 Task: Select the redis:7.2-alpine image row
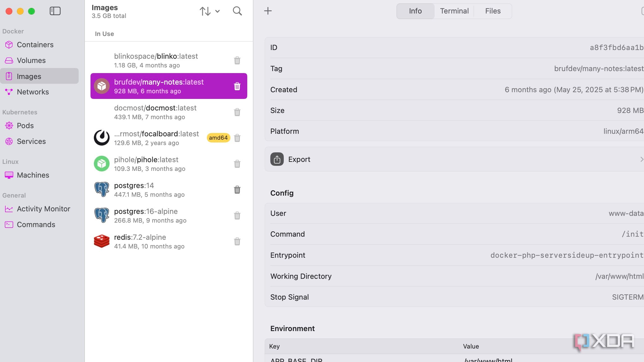tap(169, 241)
